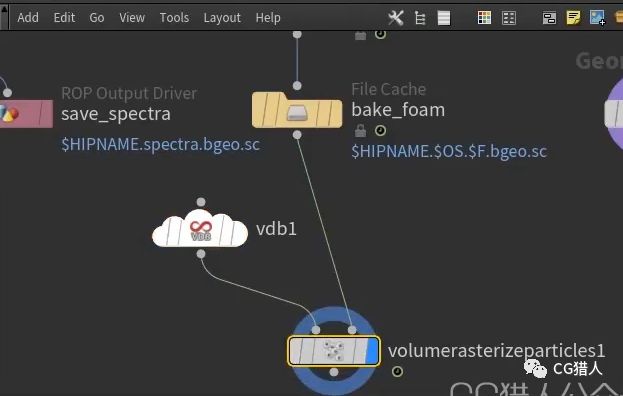This screenshot has height=396, width=623.
Task: Click time-dependent clock badge under bake_foam
Action: pyautogui.click(x=380, y=130)
